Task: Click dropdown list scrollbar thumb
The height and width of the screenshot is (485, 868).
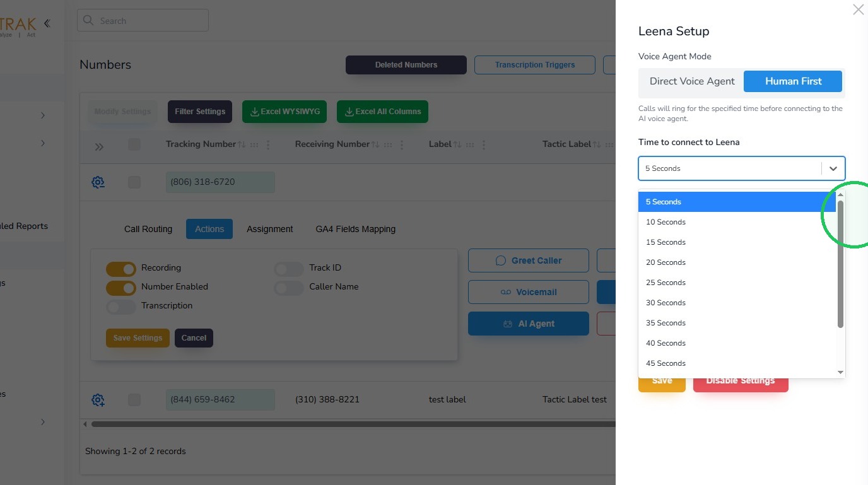Action: click(840, 264)
